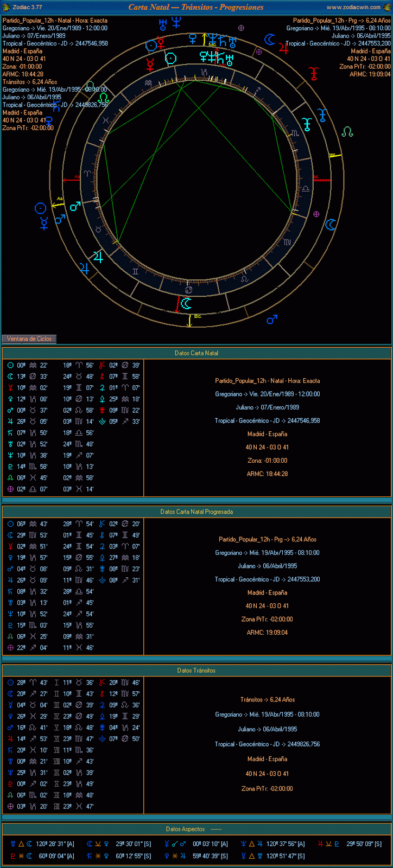
Task: Click the green lunar node glyph right of chart
Action: pos(347,132)
